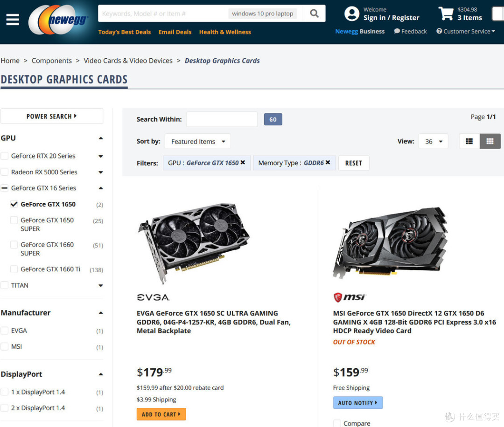Collapse the GeForce GTX 16 Series list
Viewport: 504px width, 427px height.
101,188
